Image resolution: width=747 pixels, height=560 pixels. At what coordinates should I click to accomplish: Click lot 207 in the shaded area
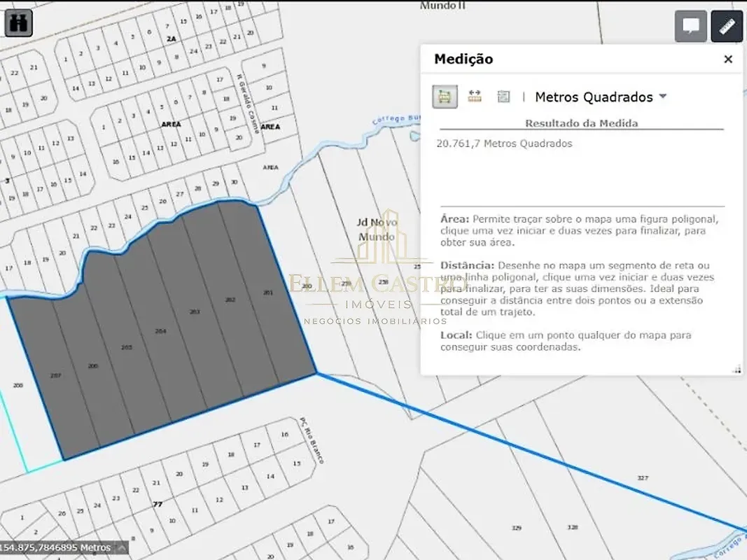tap(56, 375)
